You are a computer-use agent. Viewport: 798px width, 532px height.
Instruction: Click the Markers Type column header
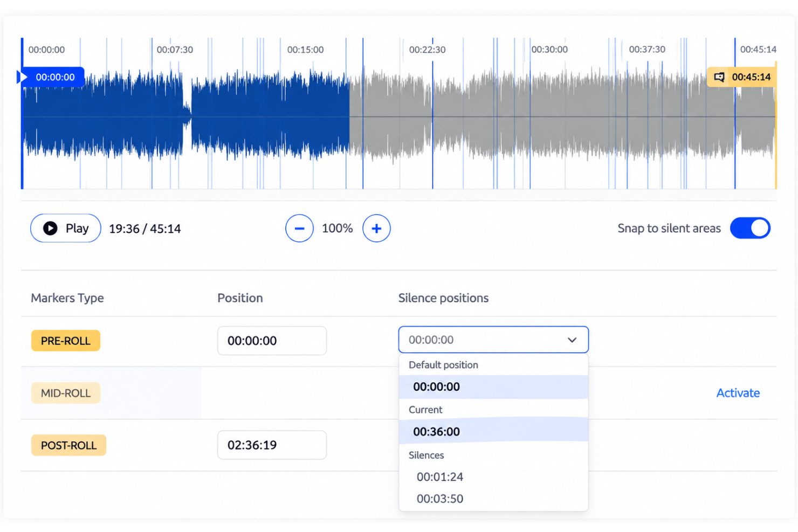[x=67, y=298]
